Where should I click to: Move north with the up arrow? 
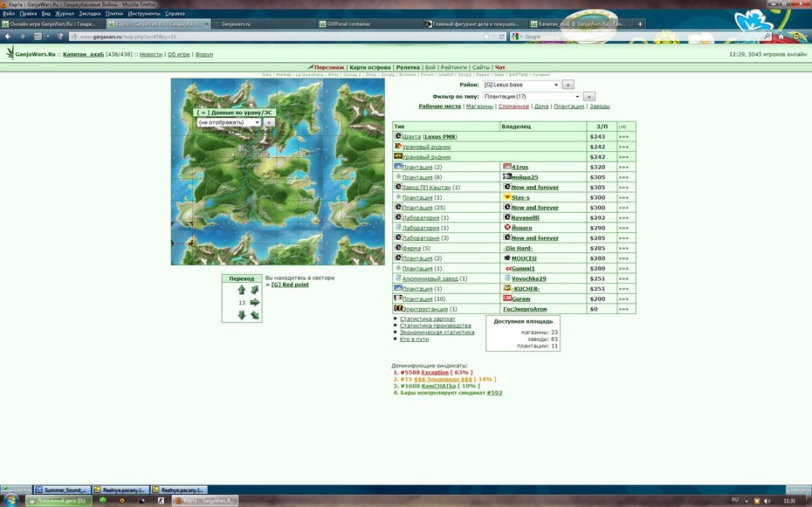pos(241,291)
